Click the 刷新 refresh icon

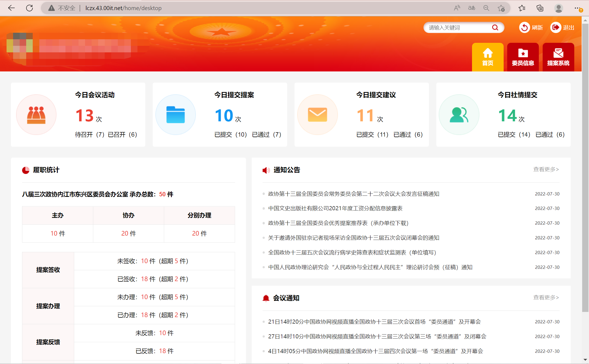[524, 28]
